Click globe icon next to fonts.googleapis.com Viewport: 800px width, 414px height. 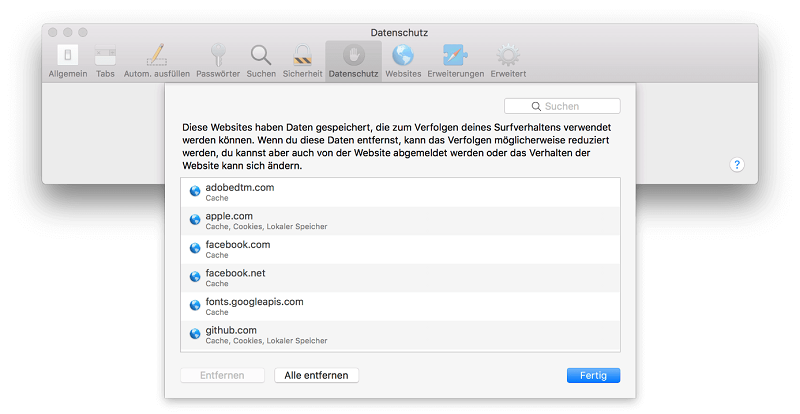(195, 306)
